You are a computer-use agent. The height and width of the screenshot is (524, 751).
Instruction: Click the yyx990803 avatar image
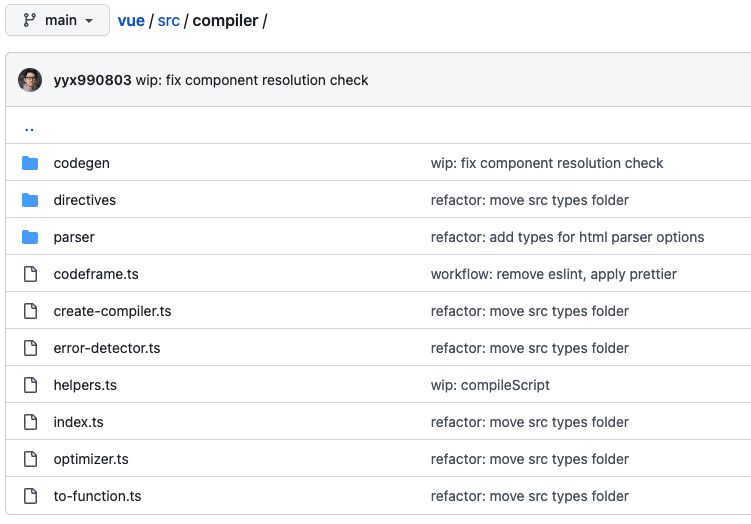click(30, 80)
